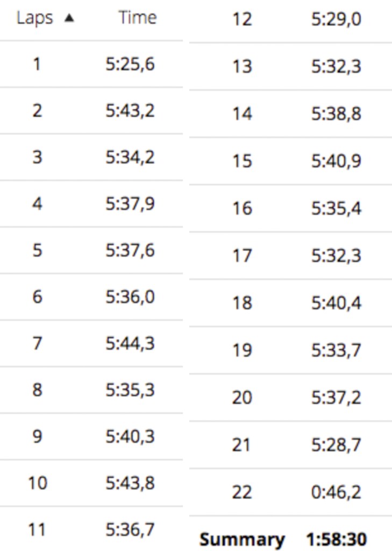Click lap 10 time 5:43,8
Screen dimensions: 392x551
[x=130, y=483]
